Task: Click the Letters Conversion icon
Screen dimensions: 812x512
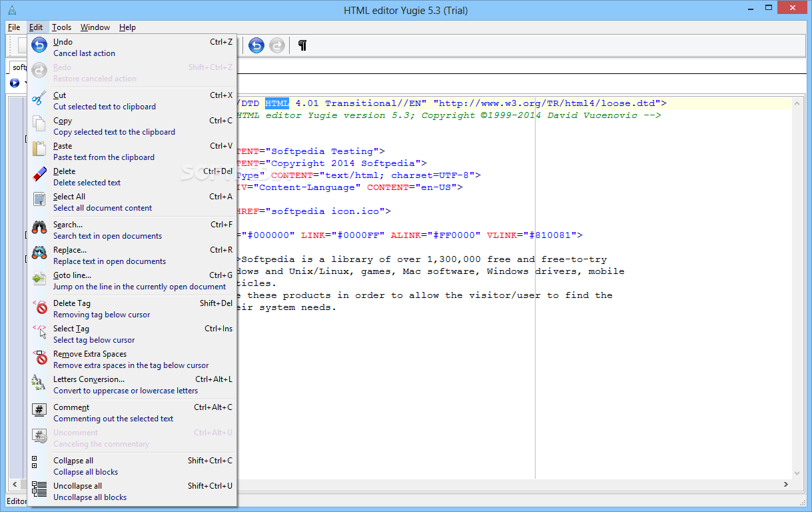Action: [40, 383]
